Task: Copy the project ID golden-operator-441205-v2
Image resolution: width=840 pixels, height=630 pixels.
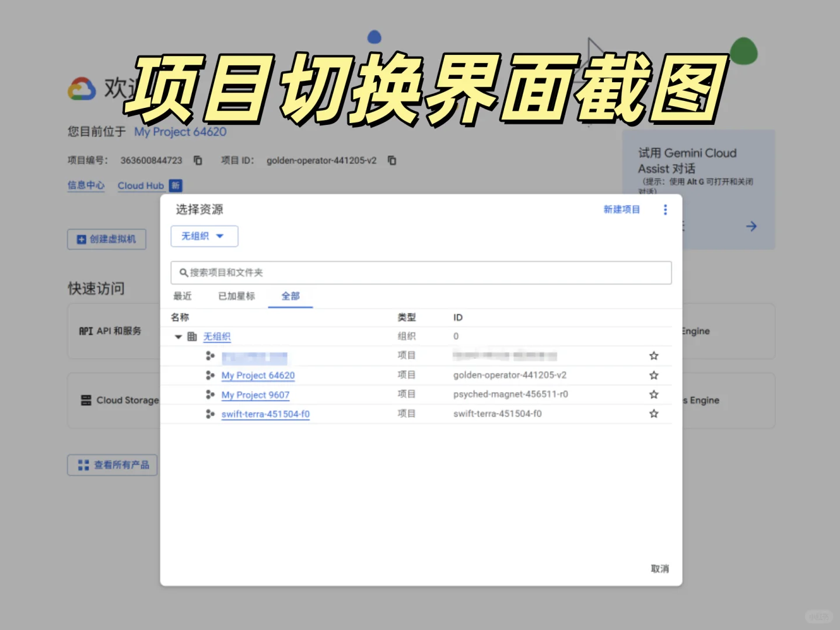Action: [x=391, y=160]
